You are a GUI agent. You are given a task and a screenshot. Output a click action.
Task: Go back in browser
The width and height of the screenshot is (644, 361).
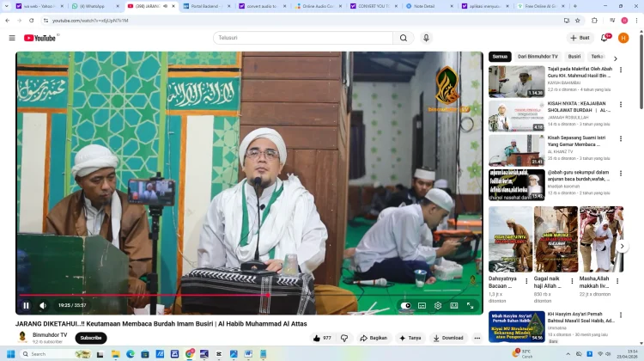8,20
